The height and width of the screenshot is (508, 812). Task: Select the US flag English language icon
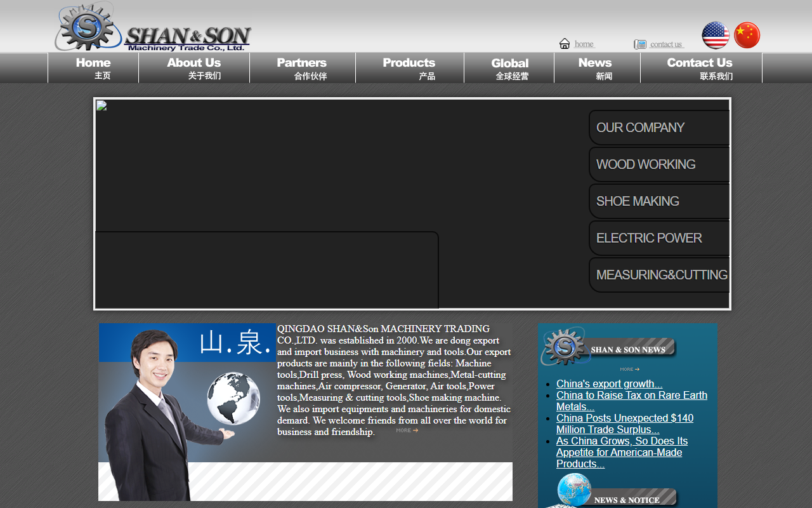(716, 36)
